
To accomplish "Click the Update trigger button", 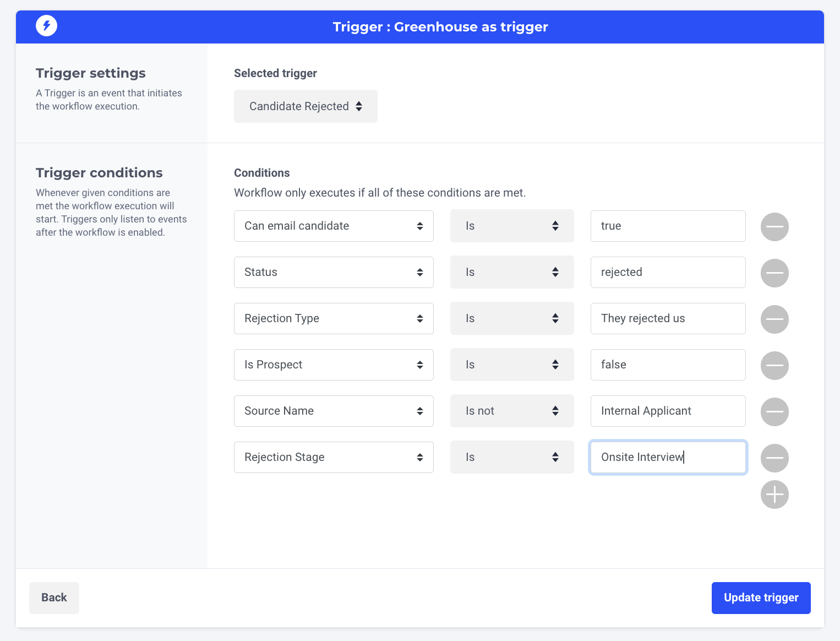I will point(761,597).
